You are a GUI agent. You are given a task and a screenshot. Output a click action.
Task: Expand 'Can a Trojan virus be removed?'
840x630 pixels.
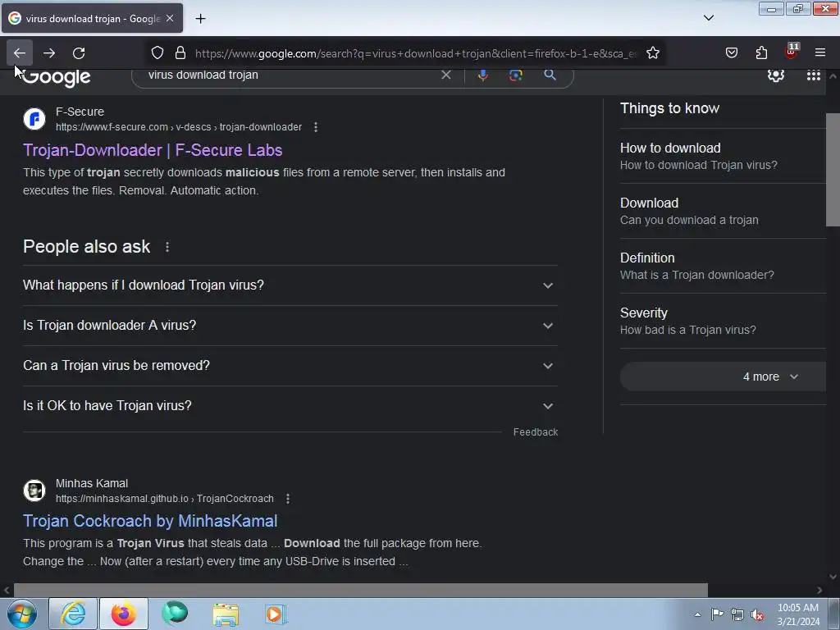pos(290,365)
